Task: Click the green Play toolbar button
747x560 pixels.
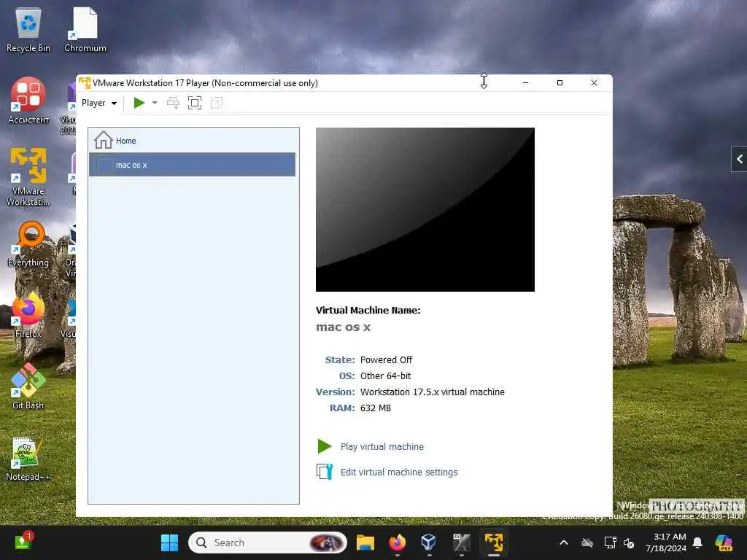Action: coord(139,103)
